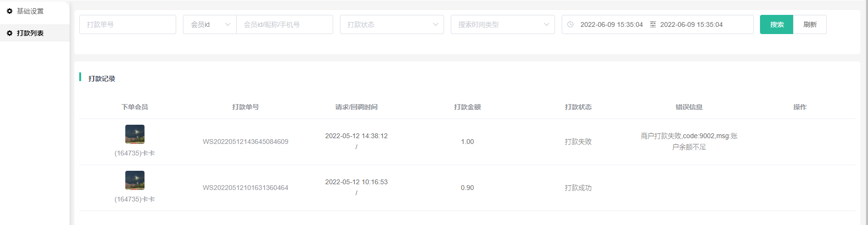This screenshot has height=225, width=868.
Task: Click the 下单会员 column header
Action: [135, 107]
